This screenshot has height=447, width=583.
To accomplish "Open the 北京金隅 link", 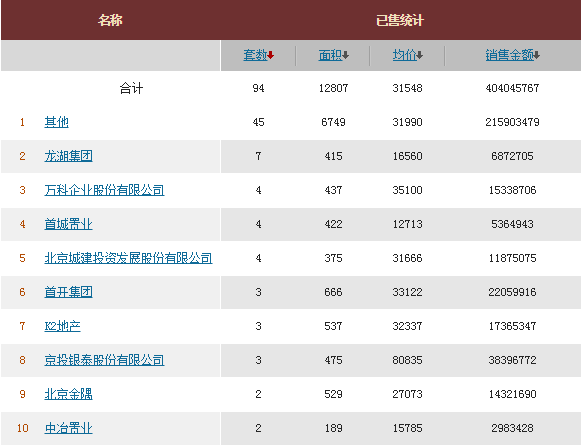I will point(68,394).
